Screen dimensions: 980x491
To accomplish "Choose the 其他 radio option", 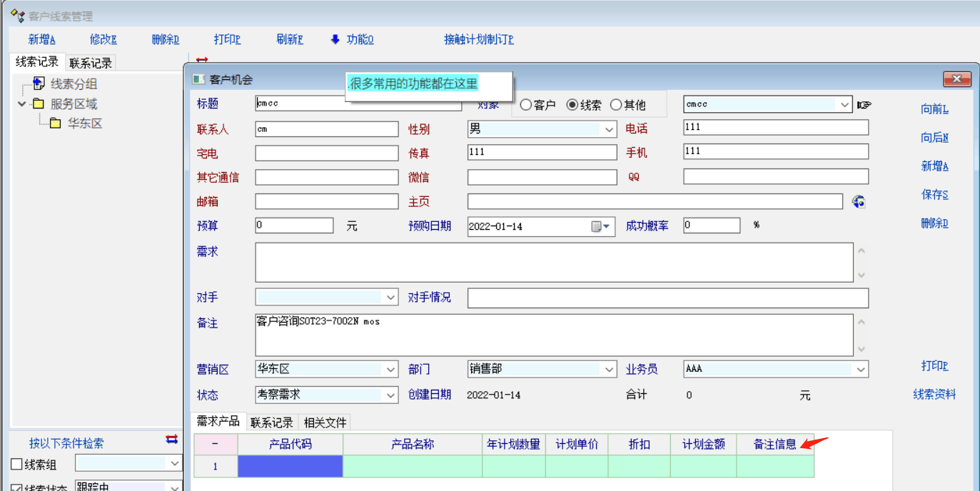I will 616,105.
